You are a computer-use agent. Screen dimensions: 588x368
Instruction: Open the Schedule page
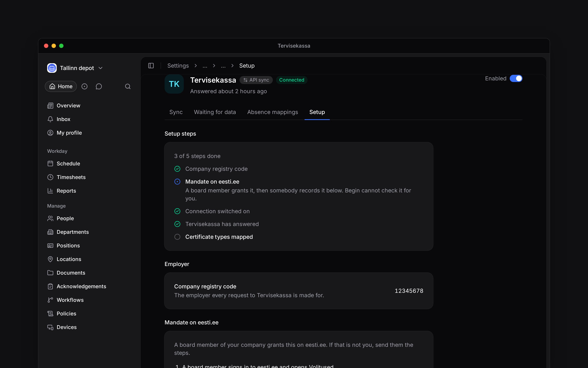click(89, 164)
